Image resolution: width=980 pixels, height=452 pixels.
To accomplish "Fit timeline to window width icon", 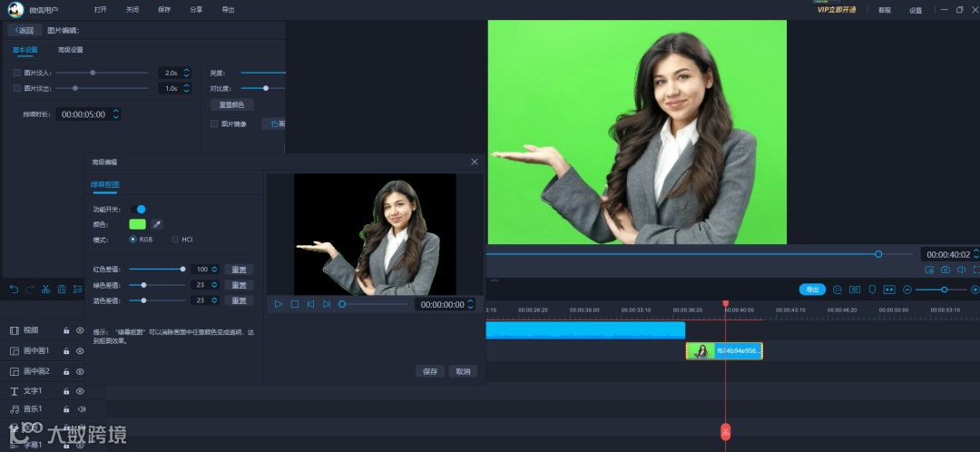I will point(889,290).
